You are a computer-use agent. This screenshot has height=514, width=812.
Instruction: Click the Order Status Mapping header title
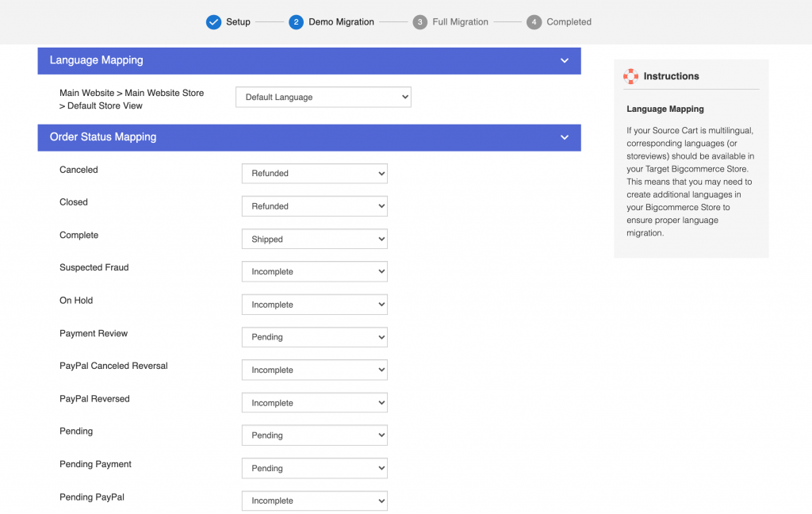point(103,137)
